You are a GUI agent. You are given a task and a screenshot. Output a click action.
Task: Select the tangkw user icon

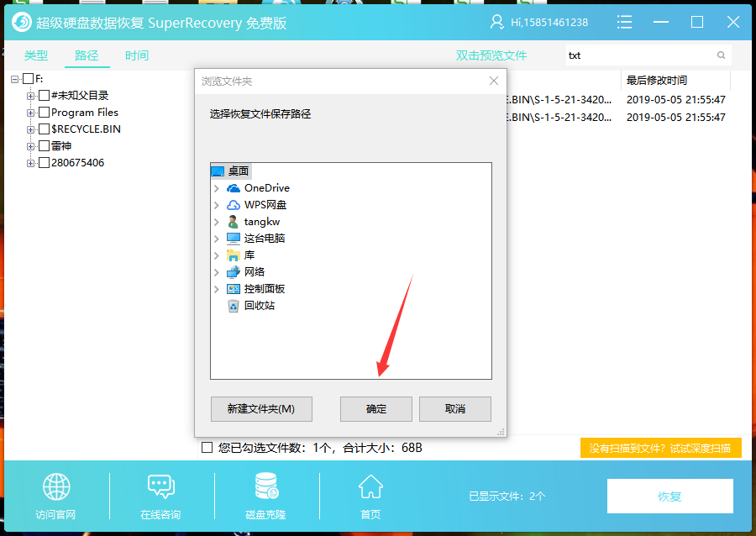tap(234, 222)
